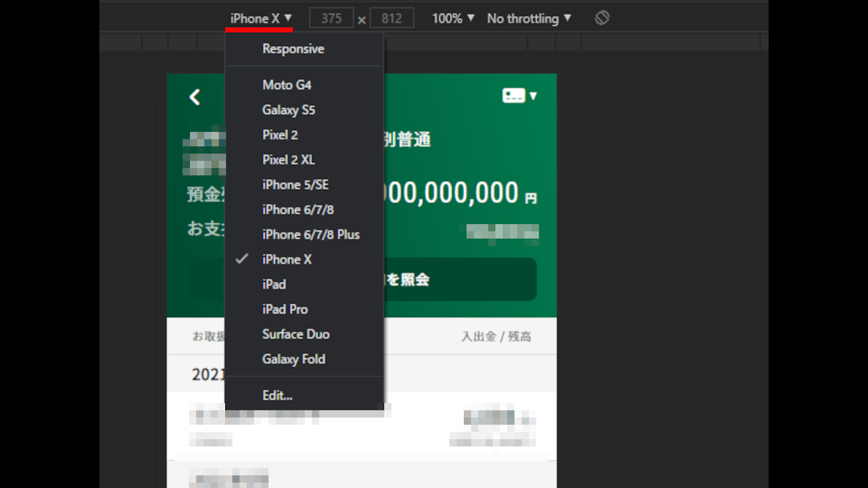Select iPhone 6/7/8 device

tap(304, 210)
